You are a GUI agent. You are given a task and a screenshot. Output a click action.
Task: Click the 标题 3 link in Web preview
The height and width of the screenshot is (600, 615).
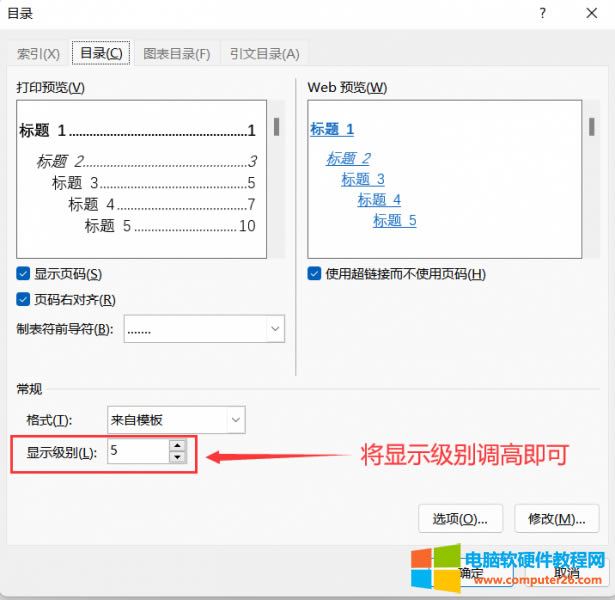pos(362,180)
